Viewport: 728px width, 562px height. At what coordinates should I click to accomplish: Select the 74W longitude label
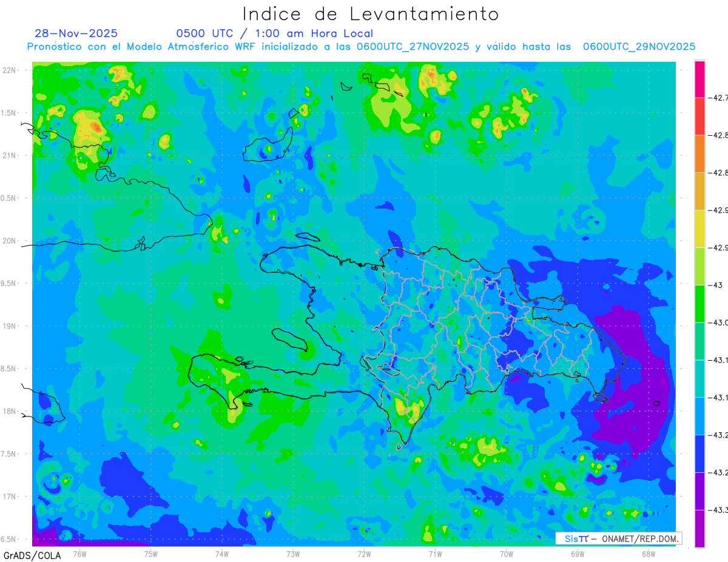[x=221, y=554]
